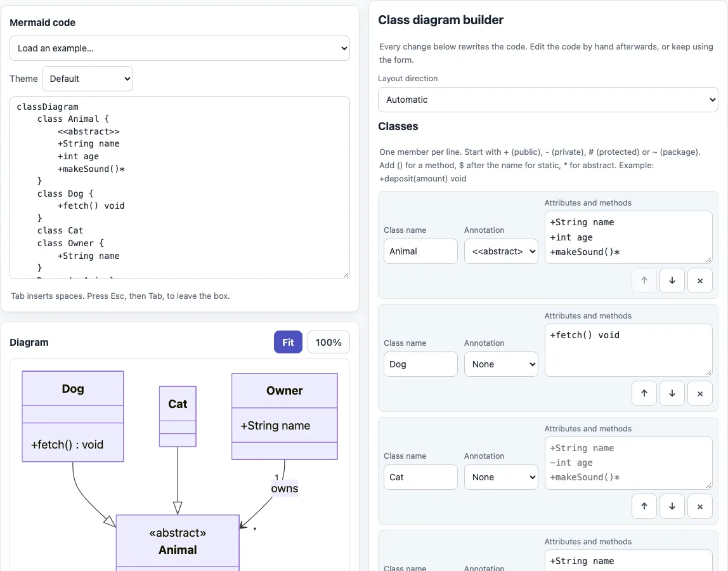The width and height of the screenshot is (728, 571).
Task: Click the 'Class diagram builder' heading
Action: click(441, 20)
